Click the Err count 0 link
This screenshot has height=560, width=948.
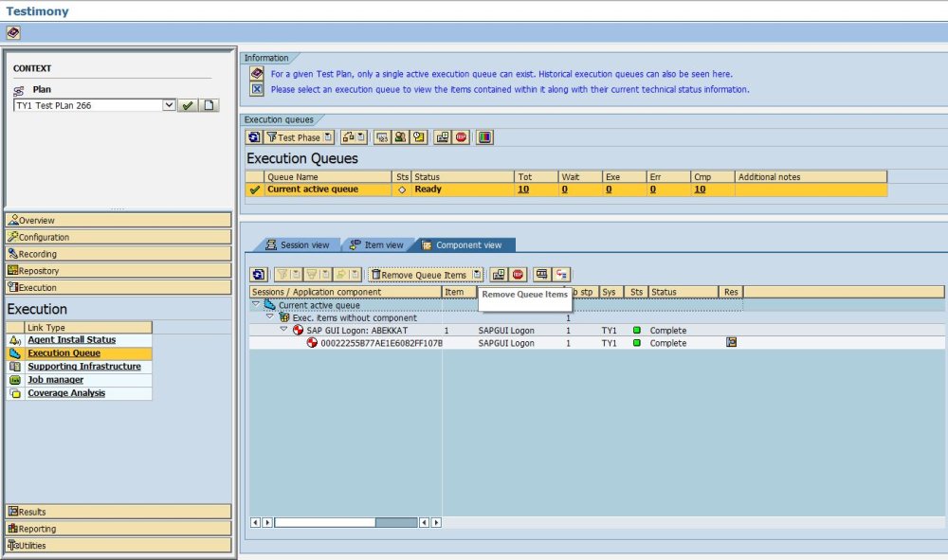coord(653,190)
